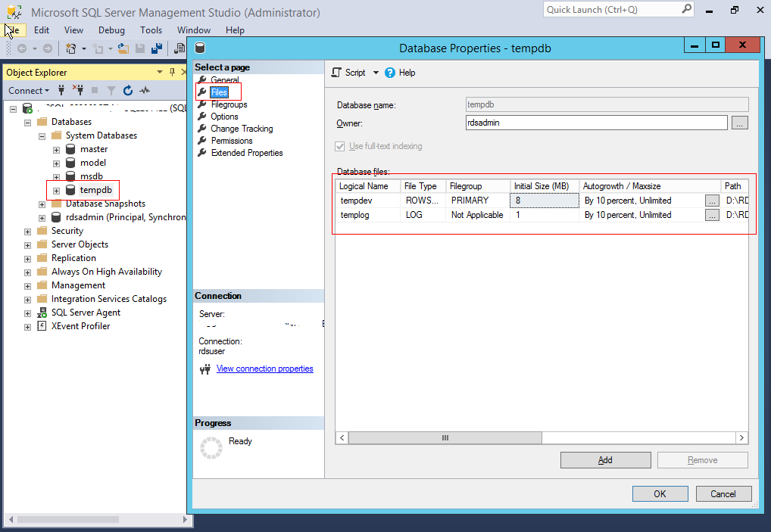Expand master database node
The image size is (771, 532).
pos(57,150)
